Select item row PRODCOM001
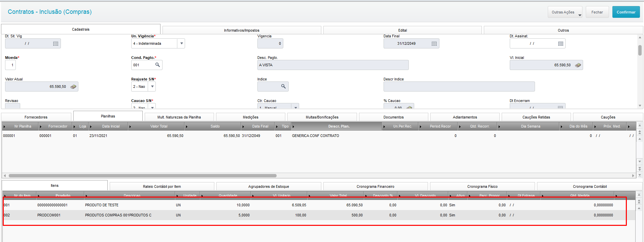 point(319,215)
